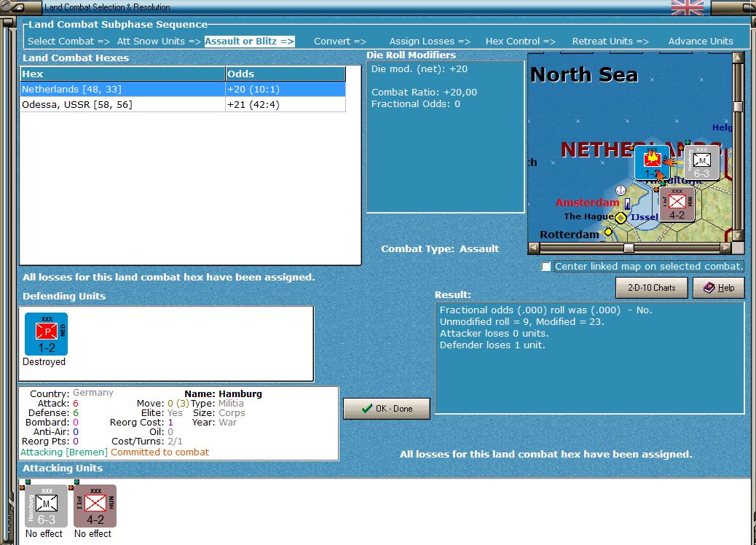Viewport: 756px width, 545px height.
Task: Click the Attacking [Bremen] status text
Action: pyautogui.click(x=63, y=452)
